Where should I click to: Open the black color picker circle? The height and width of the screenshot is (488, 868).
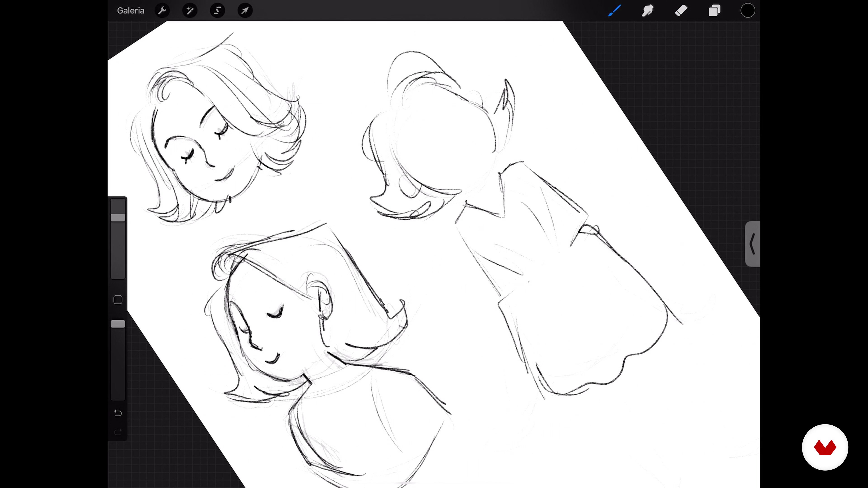click(x=748, y=10)
